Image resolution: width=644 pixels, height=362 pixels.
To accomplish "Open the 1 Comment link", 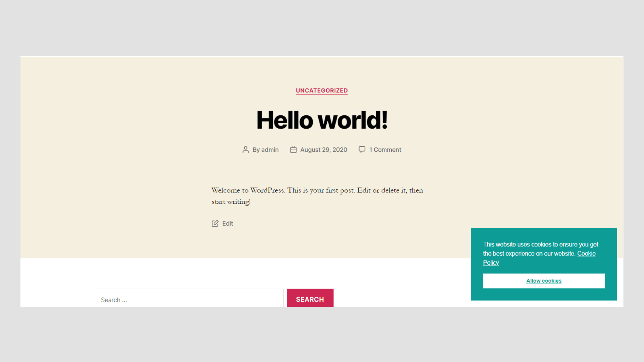I will point(385,150).
